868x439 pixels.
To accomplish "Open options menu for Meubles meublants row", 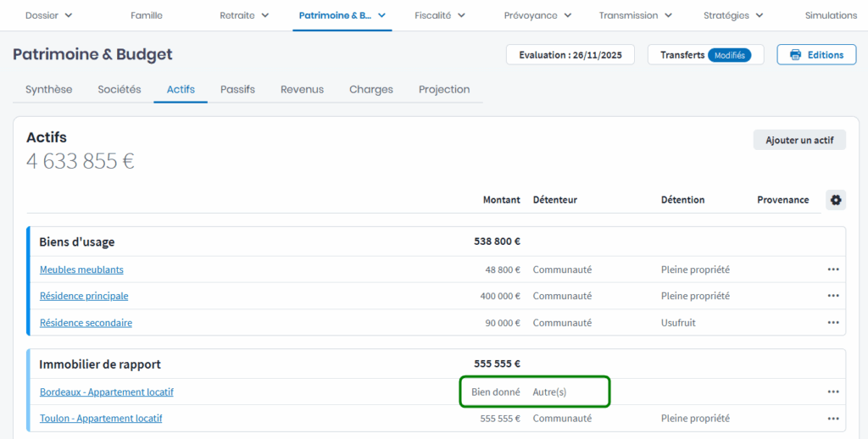I will click(833, 270).
